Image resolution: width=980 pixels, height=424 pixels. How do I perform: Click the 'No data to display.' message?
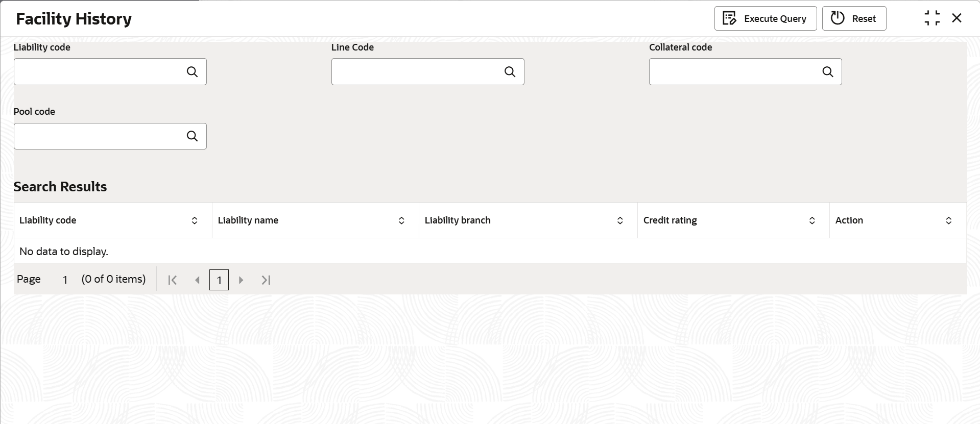tap(64, 252)
